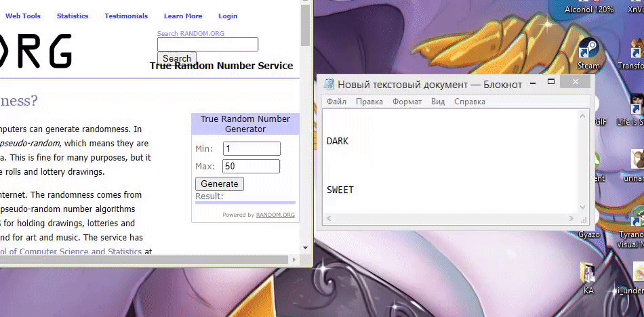Place cursor on the word DARK in Notepad

tap(337, 141)
